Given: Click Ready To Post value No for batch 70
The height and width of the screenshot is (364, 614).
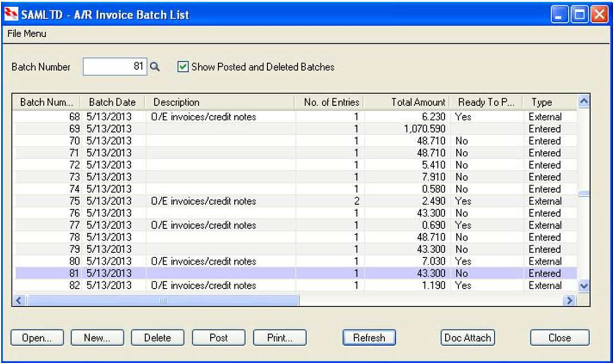Looking at the screenshot, I should [461, 141].
